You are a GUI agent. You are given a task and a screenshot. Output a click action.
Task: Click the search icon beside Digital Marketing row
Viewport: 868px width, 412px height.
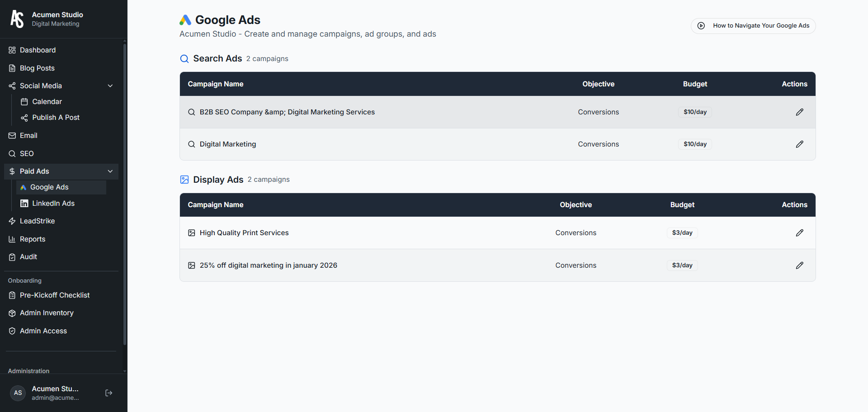tap(192, 144)
